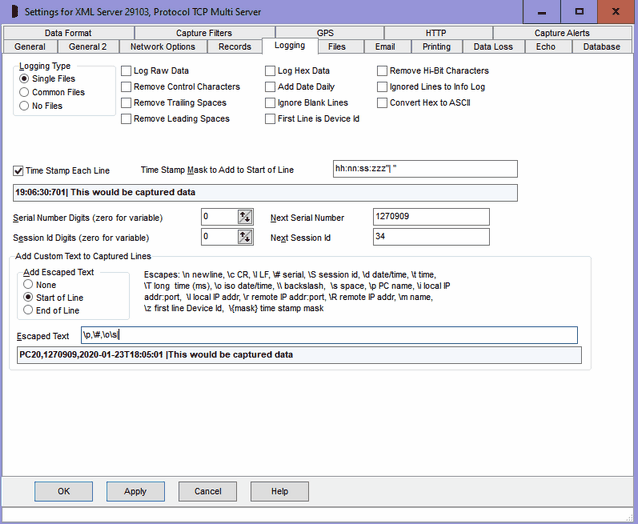Switch to the General tab
This screenshot has width=638, height=524.
[x=30, y=47]
